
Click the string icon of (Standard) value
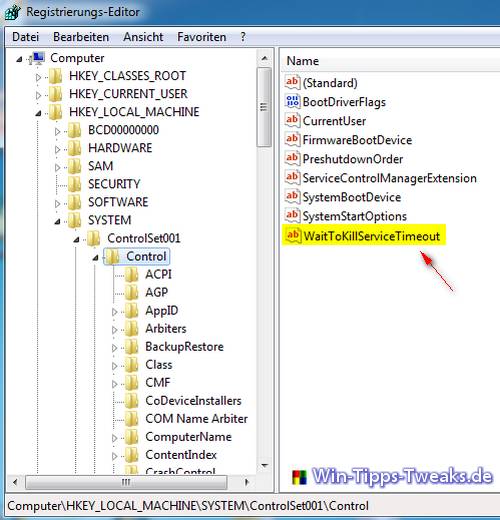click(292, 82)
